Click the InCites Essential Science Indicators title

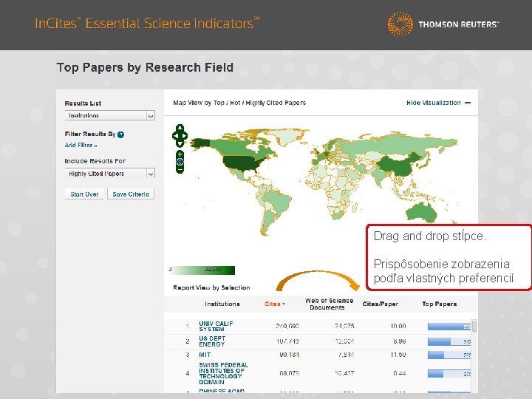[147, 23]
